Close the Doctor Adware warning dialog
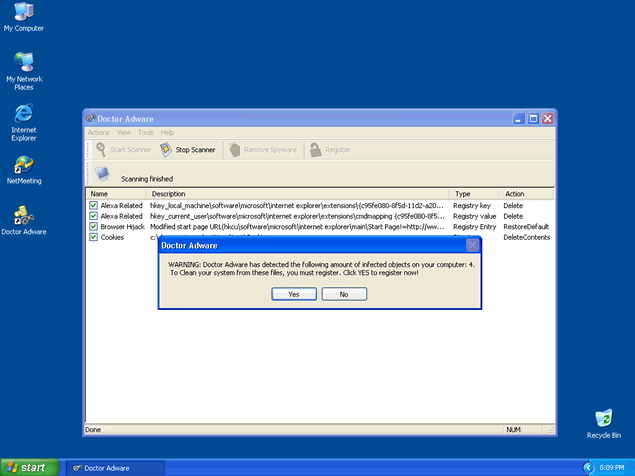 472,245
